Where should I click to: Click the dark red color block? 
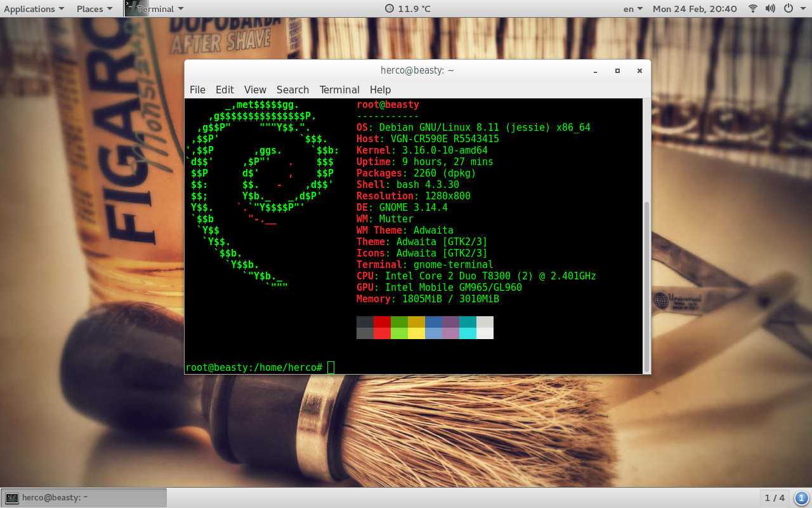click(382, 322)
